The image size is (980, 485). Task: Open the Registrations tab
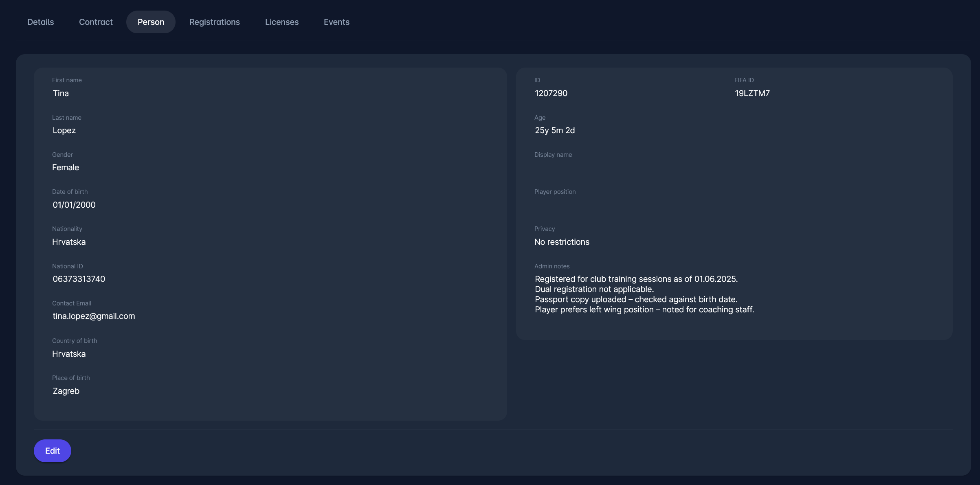tap(214, 22)
